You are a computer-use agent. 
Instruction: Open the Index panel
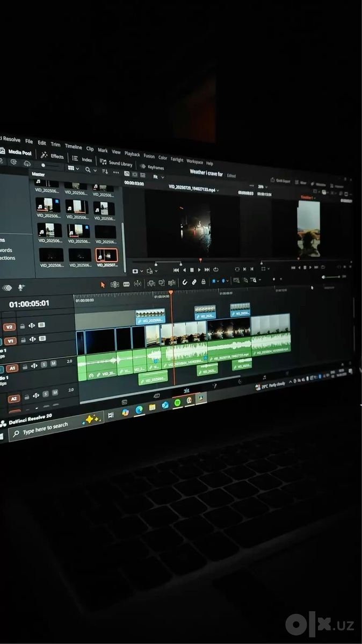82,159
